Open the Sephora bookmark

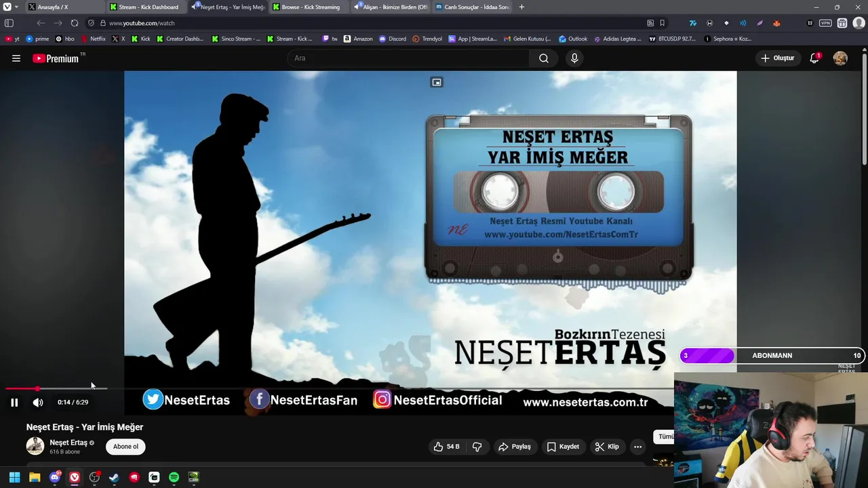[x=728, y=39]
